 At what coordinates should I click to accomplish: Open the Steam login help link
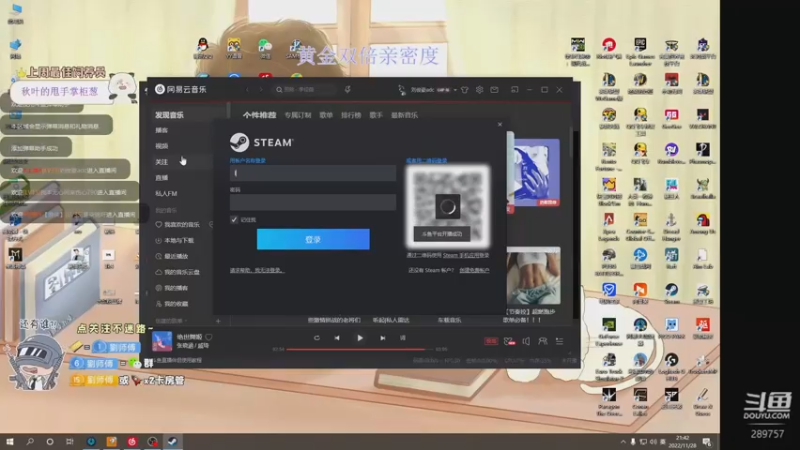[257, 270]
